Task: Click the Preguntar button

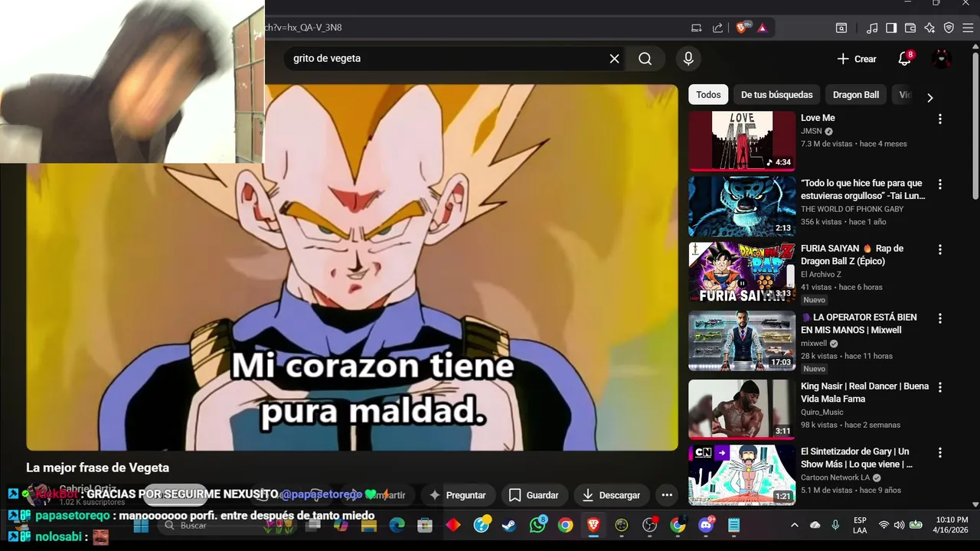Action: tap(458, 495)
